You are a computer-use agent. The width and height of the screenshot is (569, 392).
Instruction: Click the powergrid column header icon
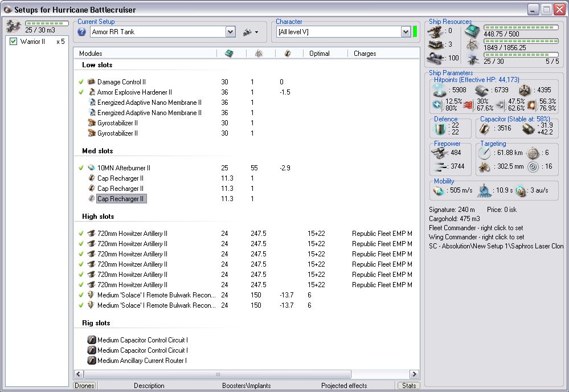click(x=259, y=54)
